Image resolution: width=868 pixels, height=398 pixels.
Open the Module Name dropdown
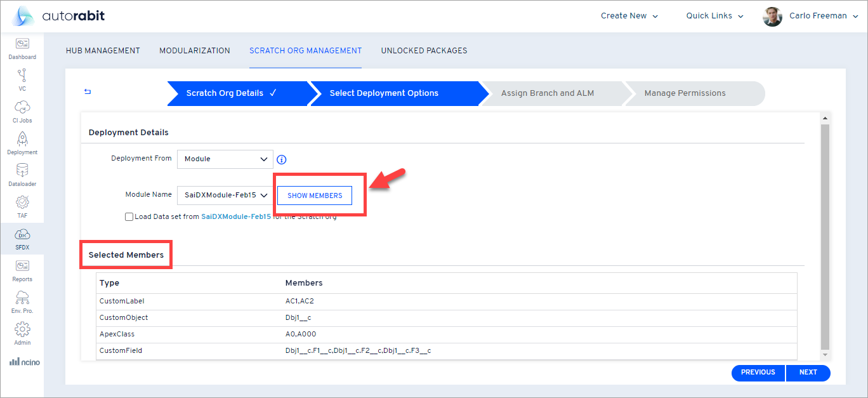pyautogui.click(x=225, y=196)
